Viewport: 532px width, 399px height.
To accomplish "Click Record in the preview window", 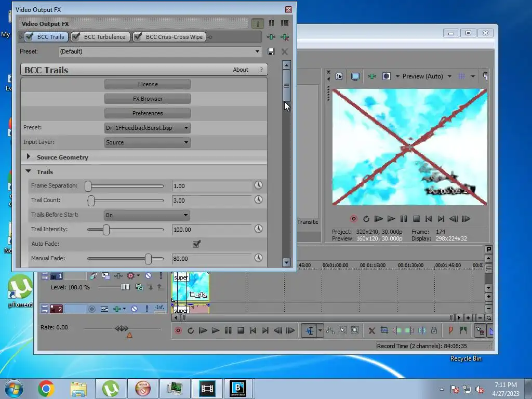I will point(353,219).
